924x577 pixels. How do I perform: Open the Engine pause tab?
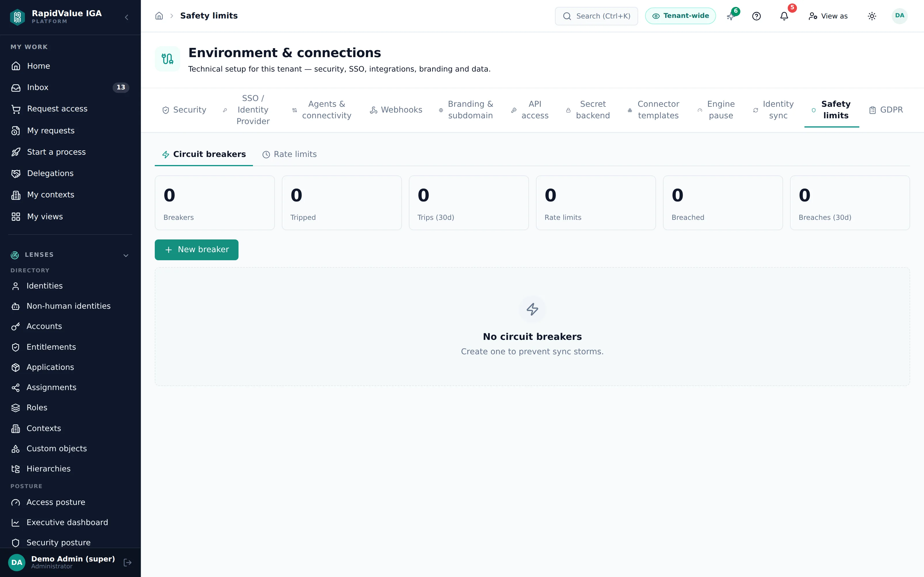click(716, 110)
